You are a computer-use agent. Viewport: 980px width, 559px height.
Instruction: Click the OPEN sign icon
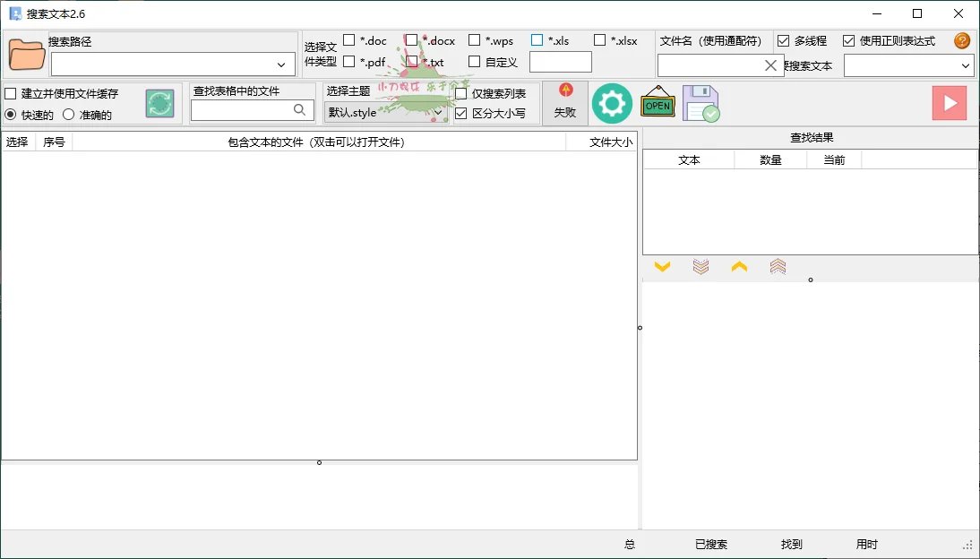(658, 103)
